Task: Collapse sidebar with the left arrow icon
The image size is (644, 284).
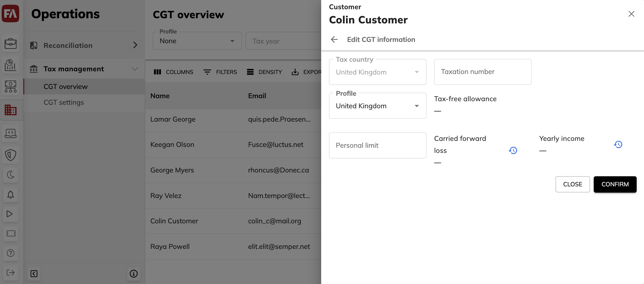Action: pyautogui.click(x=34, y=274)
